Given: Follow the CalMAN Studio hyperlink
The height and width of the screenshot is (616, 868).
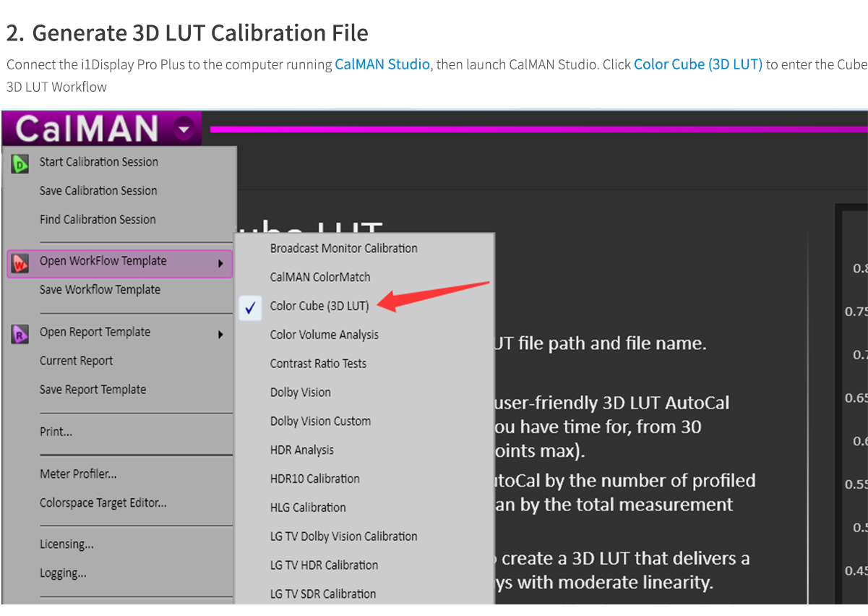Looking at the screenshot, I should [382, 64].
